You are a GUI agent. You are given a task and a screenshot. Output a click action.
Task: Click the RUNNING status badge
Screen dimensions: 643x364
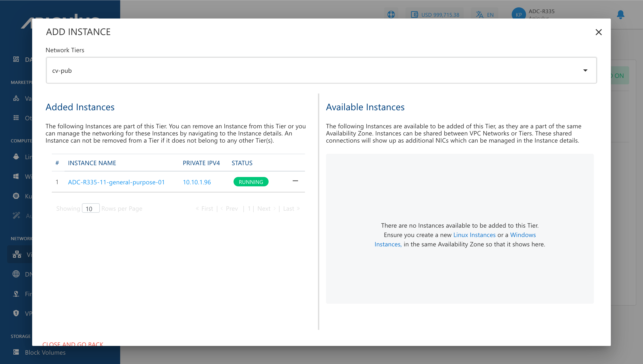click(x=251, y=182)
